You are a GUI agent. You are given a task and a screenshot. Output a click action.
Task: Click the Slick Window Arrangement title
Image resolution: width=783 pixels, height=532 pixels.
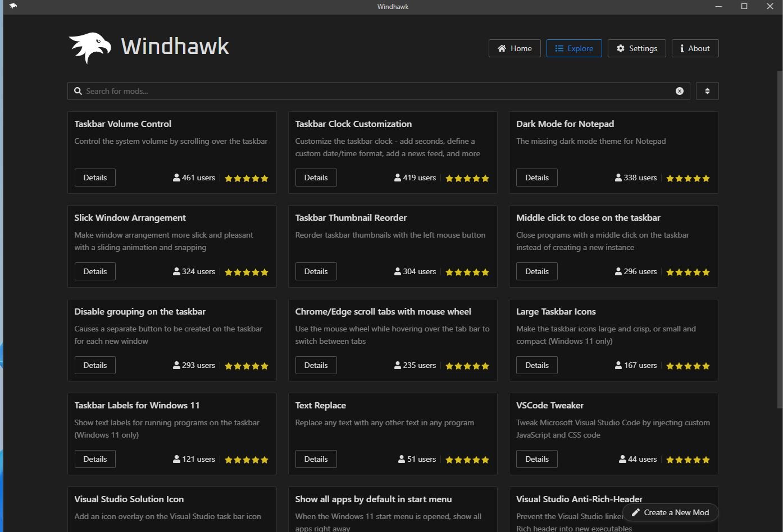(130, 218)
